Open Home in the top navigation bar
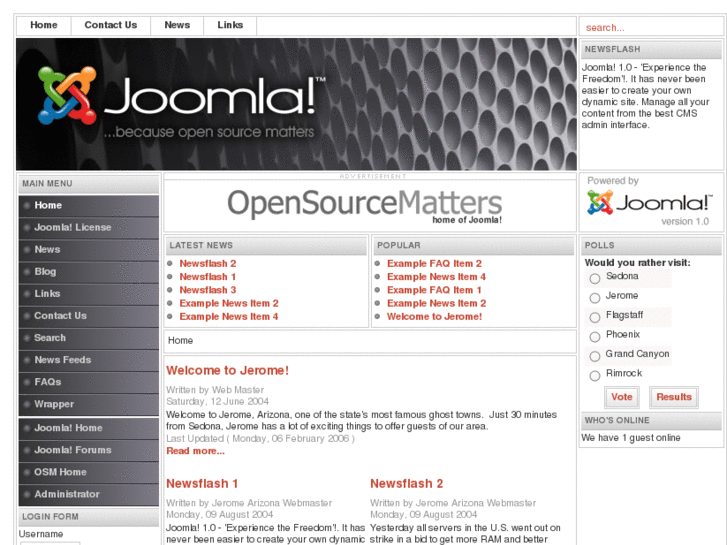The image size is (727, 545). 44,25
